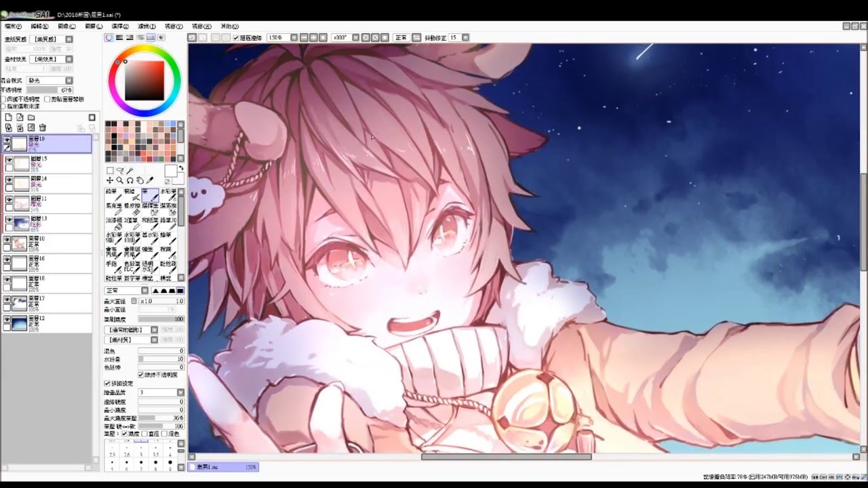Open the 150% zoom level dropdown
The width and height of the screenshot is (868, 488).
(294, 38)
